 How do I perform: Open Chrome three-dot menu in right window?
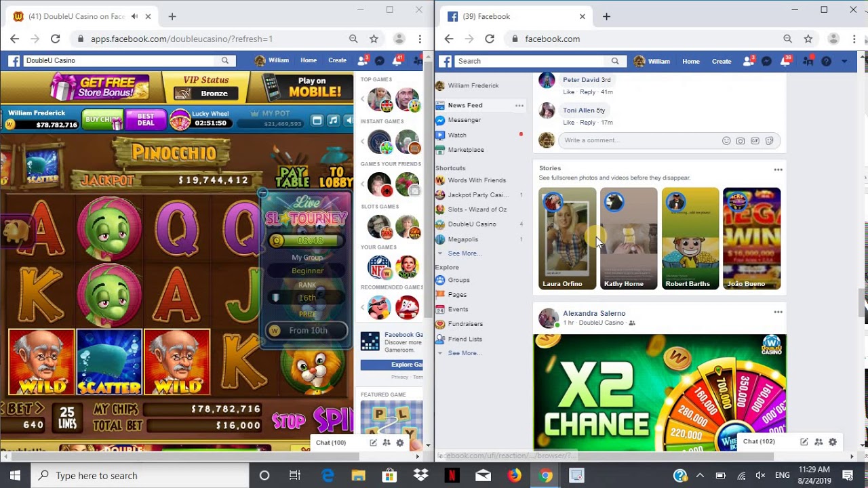(854, 39)
